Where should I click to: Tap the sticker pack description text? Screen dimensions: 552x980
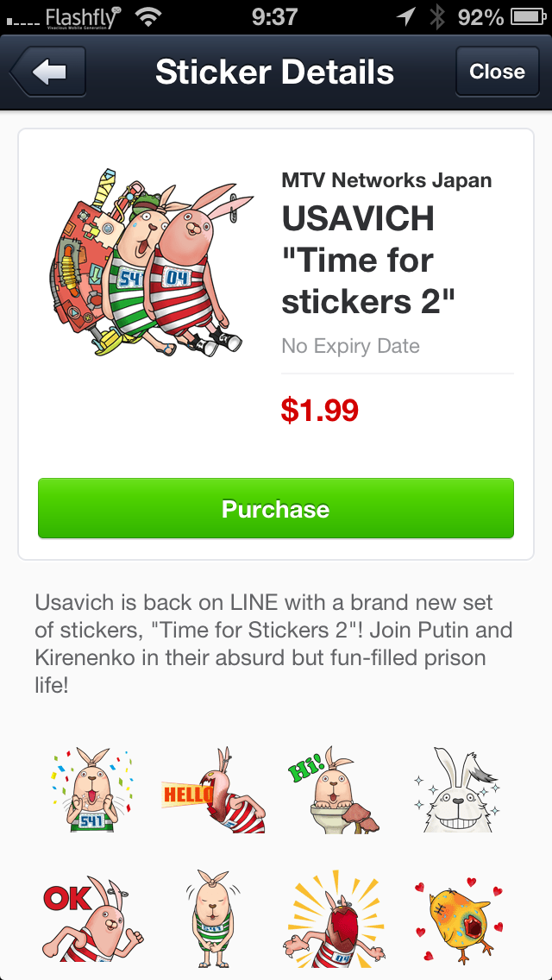(273, 644)
